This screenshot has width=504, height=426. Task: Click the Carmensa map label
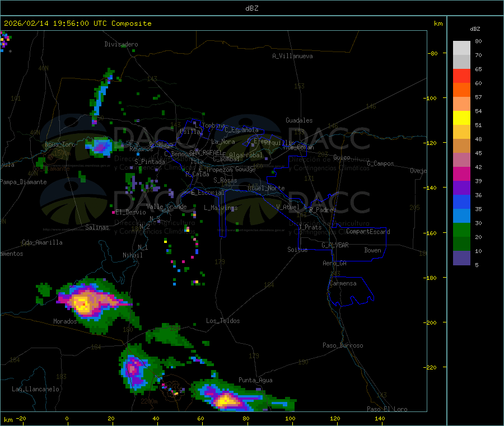pos(343,283)
